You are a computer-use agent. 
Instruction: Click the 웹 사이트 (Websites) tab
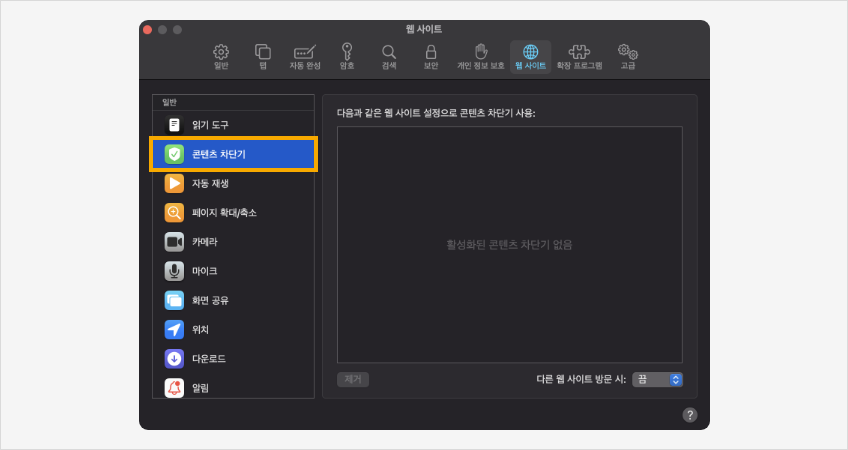[x=530, y=56]
